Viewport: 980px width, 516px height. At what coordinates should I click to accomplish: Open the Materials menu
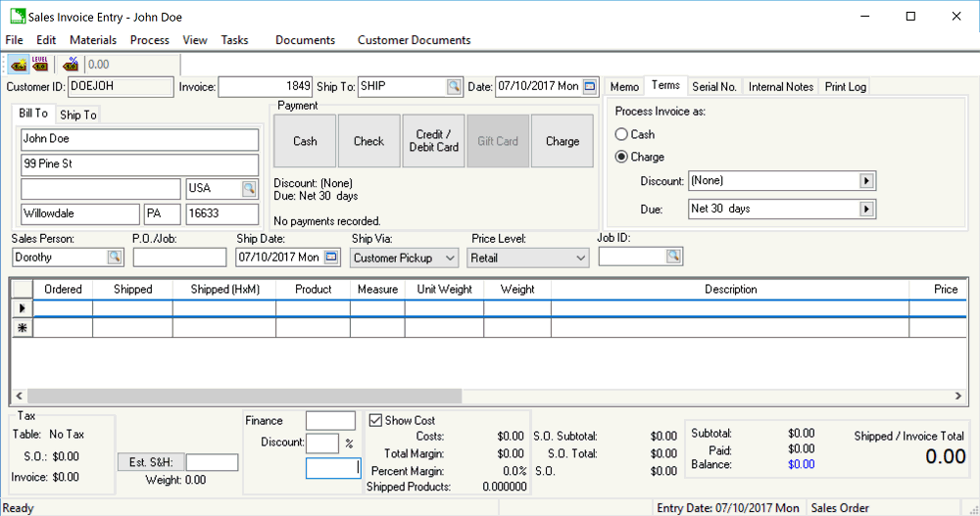pyautogui.click(x=93, y=40)
